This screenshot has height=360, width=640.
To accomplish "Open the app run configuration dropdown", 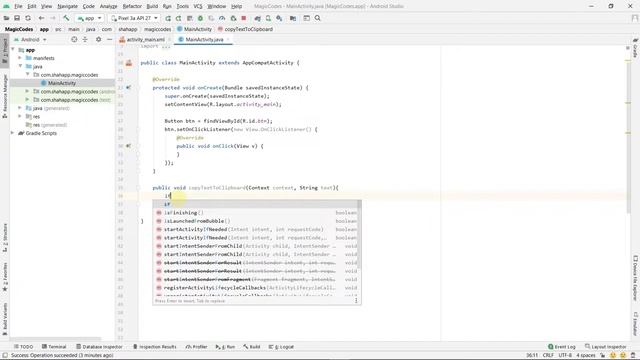I will pyautogui.click(x=89, y=18).
